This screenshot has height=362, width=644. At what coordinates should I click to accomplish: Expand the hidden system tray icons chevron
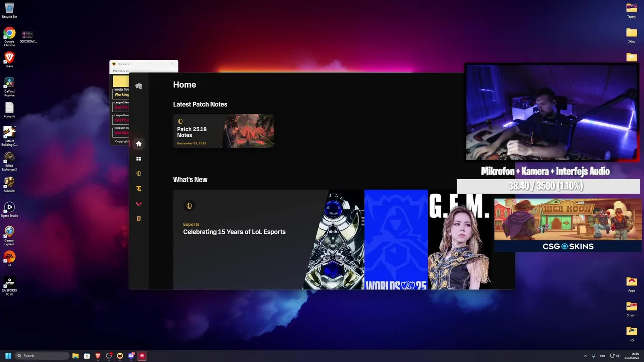[585, 356]
